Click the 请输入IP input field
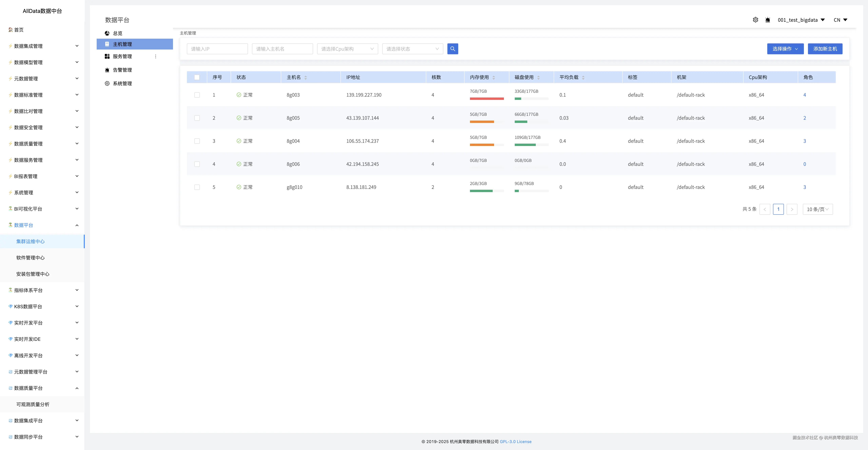 217,49
